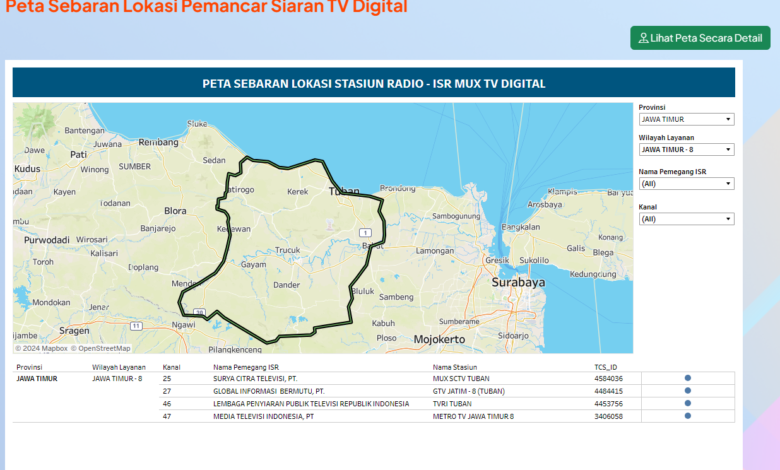Click the blue dot for GTV JATIM - 8 (TUBAN)
Viewport: 780px width, 470px height.
pos(687,390)
